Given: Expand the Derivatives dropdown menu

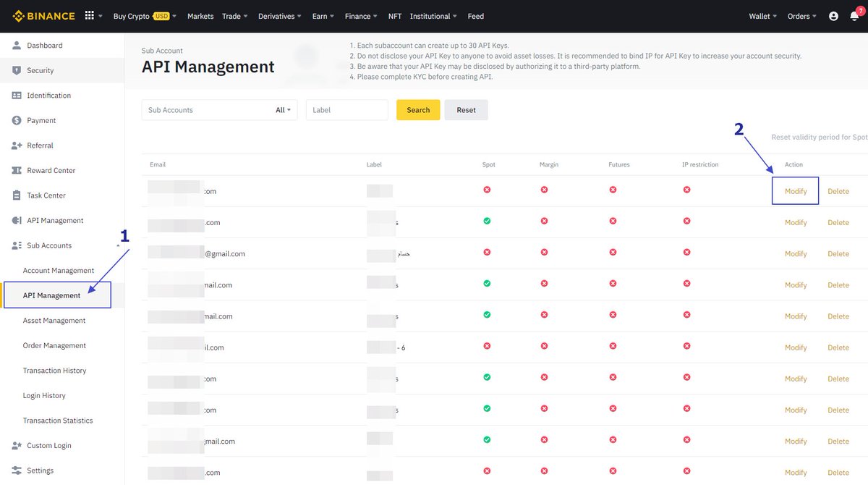Looking at the screenshot, I should tap(281, 16).
